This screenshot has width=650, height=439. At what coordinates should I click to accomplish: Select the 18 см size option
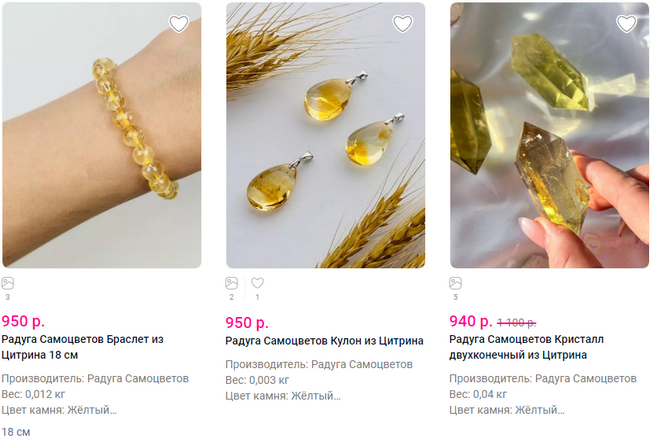pyautogui.click(x=16, y=432)
